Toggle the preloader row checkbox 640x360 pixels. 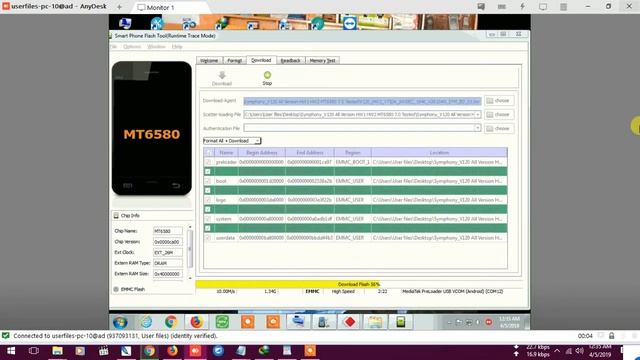point(208,162)
